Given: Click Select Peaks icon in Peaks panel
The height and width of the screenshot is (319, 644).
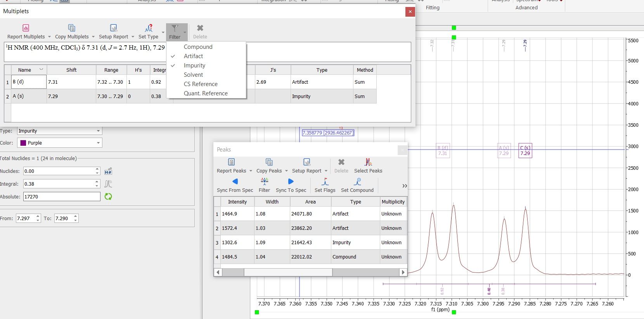Looking at the screenshot, I should 368,162.
